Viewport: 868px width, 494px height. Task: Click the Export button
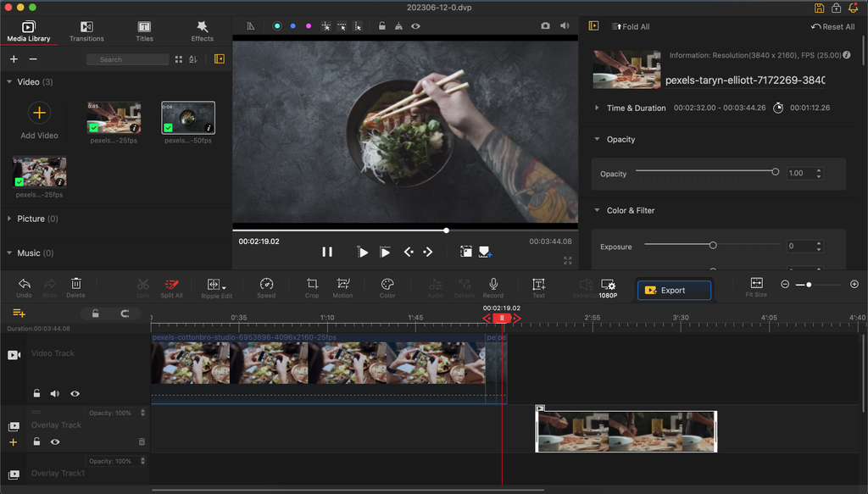[x=674, y=290]
